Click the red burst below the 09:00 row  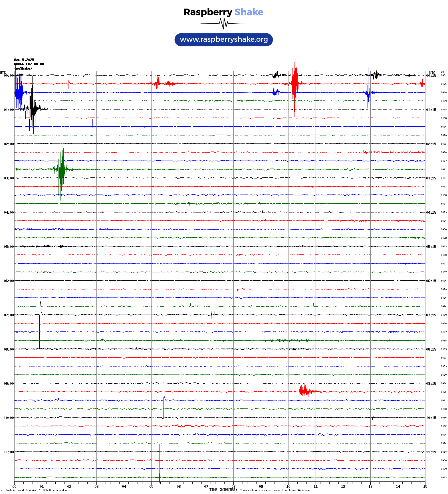pos(305,391)
